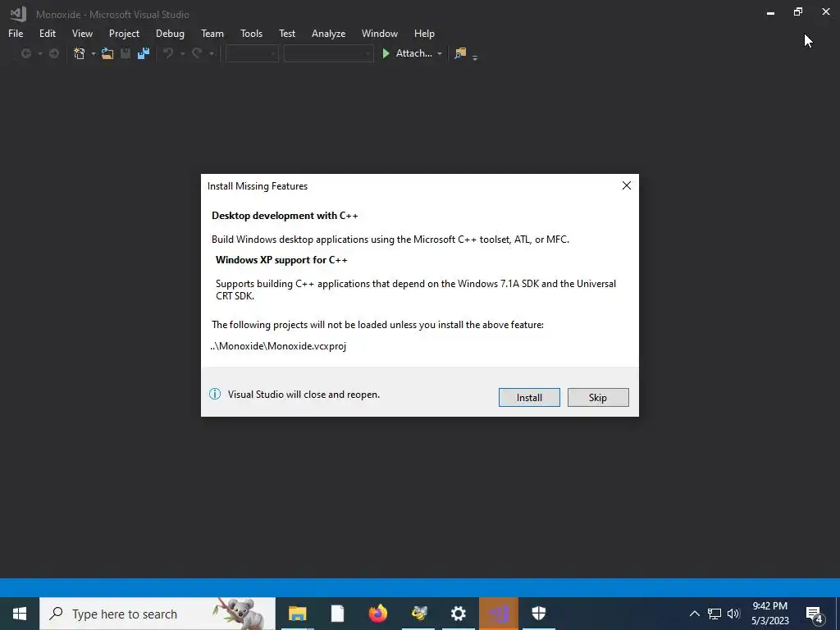
Task: Click the Open File toolbar icon
Action: point(107,53)
